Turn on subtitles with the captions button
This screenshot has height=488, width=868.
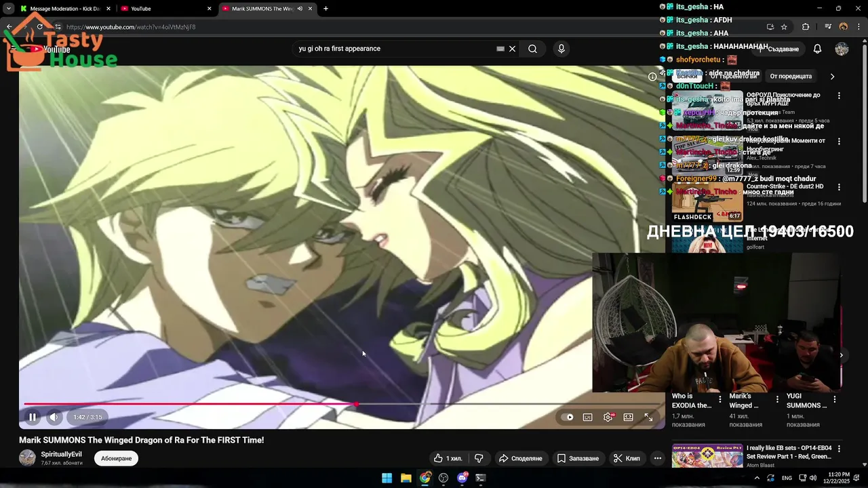[x=587, y=417]
